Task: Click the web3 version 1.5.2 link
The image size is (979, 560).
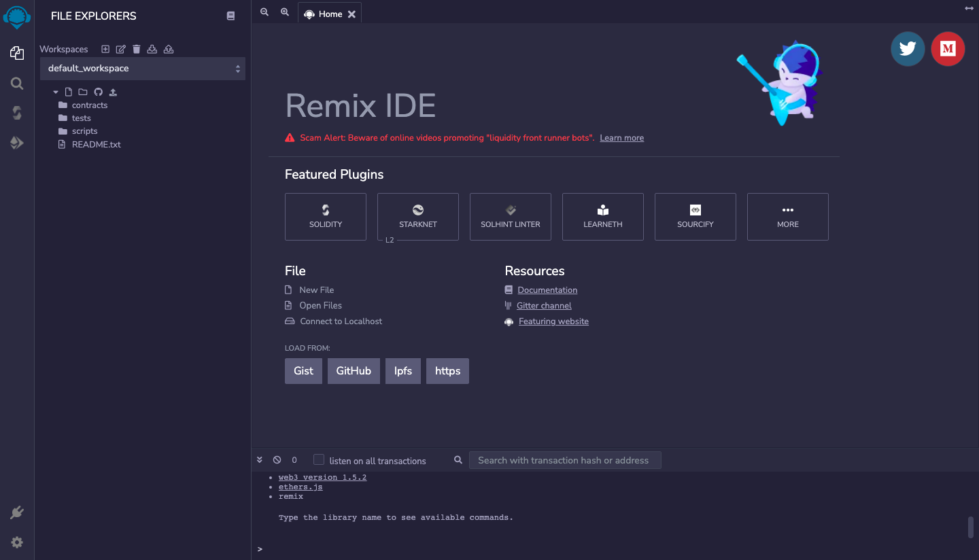Action: pos(322,477)
